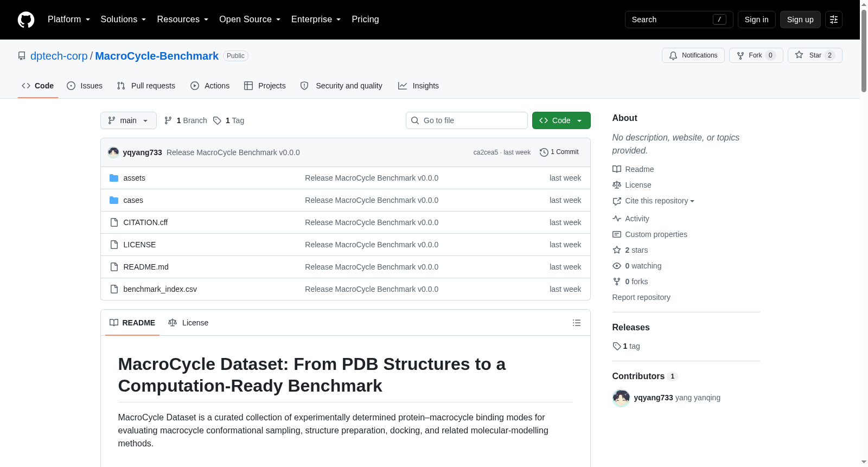This screenshot has width=868, height=467.
Task: Click the 1 tag link under Releases
Action: [x=627, y=346]
